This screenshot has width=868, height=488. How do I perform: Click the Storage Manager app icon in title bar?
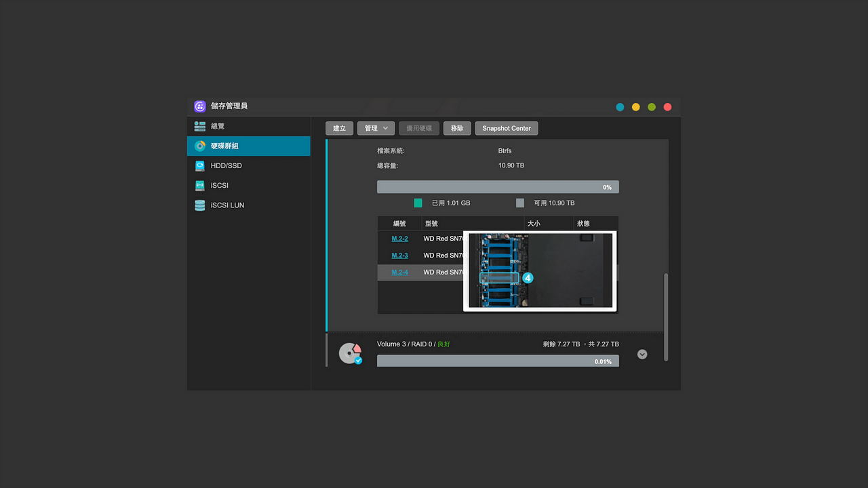tap(200, 106)
